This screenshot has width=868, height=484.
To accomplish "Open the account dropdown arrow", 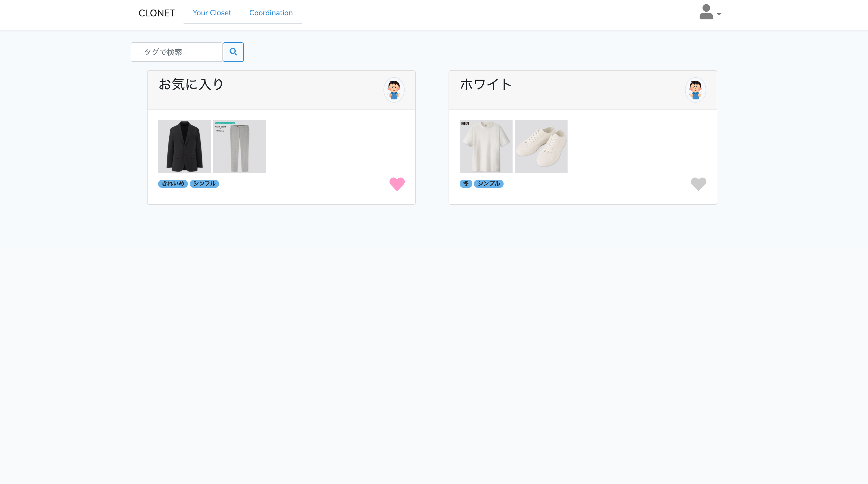I will pyautogui.click(x=719, y=15).
